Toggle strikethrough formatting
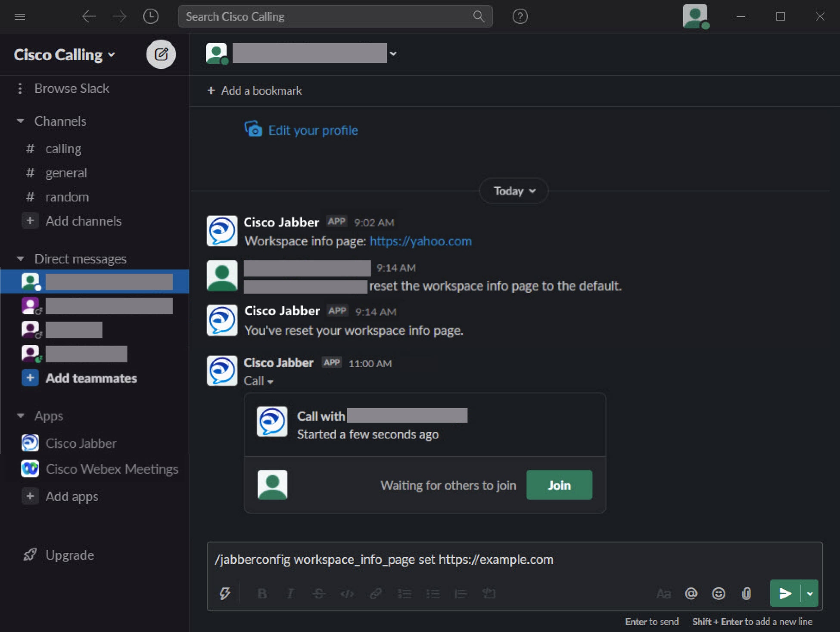840x632 pixels. pyautogui.click(x=319, y=594)
